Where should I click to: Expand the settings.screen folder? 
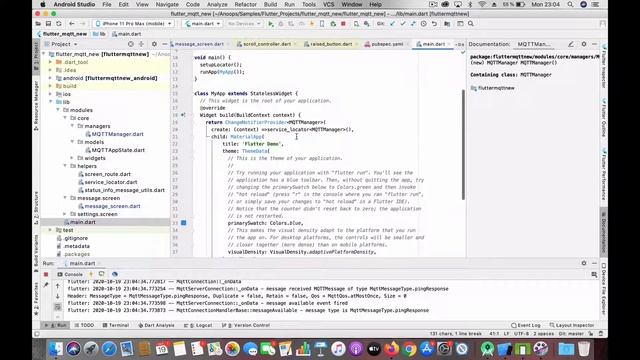(65, 214)
